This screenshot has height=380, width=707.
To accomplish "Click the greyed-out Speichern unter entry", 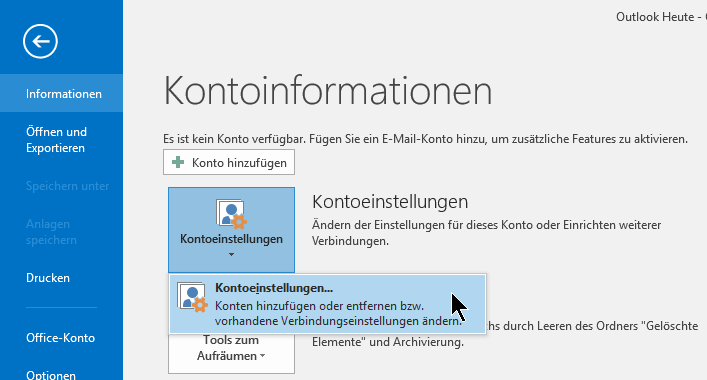I will [x=67, y=186].
